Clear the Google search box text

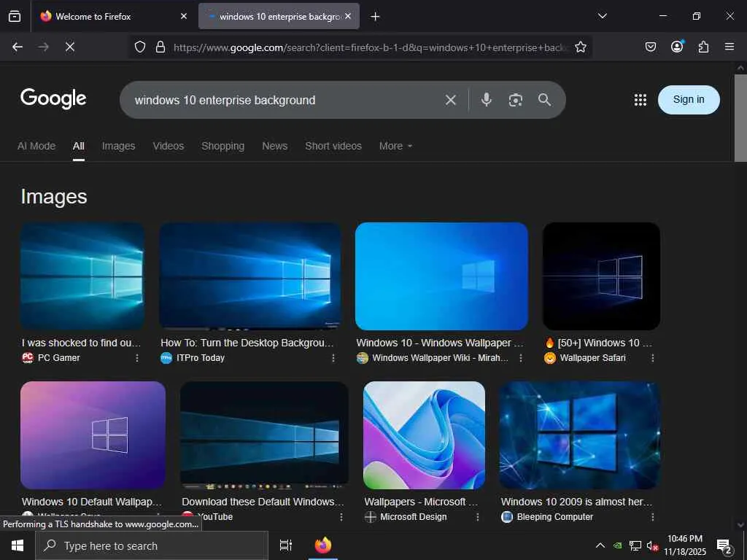[451, 100]
